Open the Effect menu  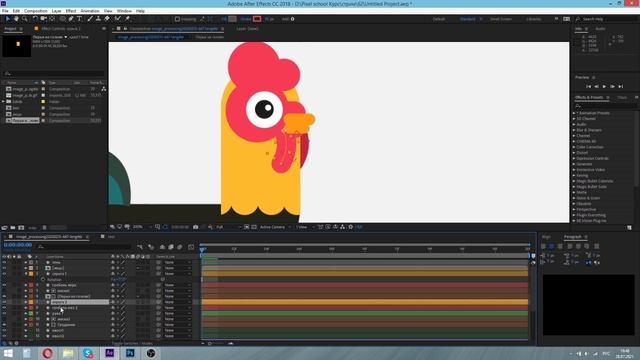(71, 11)
